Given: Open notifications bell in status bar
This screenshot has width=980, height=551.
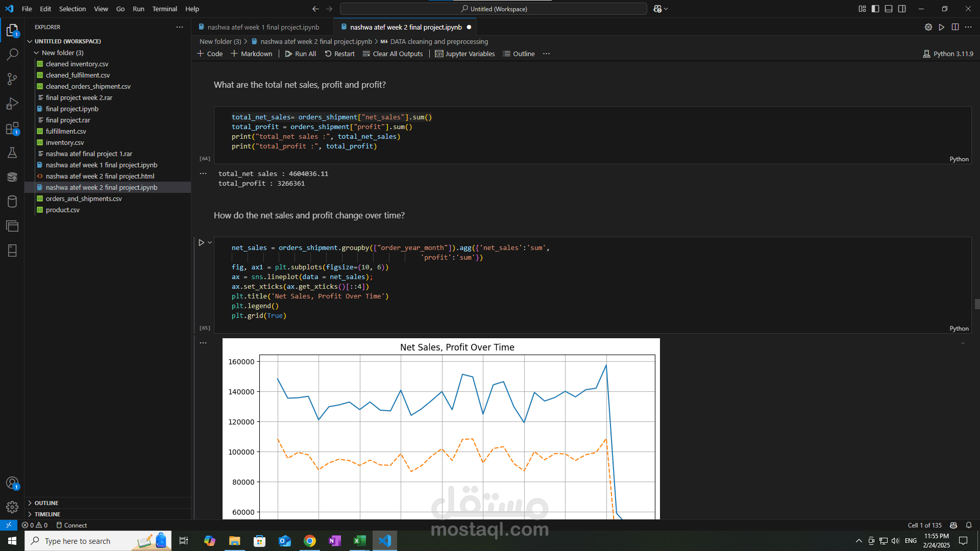Looking at the screenshot, I should (x=969, y=525).
